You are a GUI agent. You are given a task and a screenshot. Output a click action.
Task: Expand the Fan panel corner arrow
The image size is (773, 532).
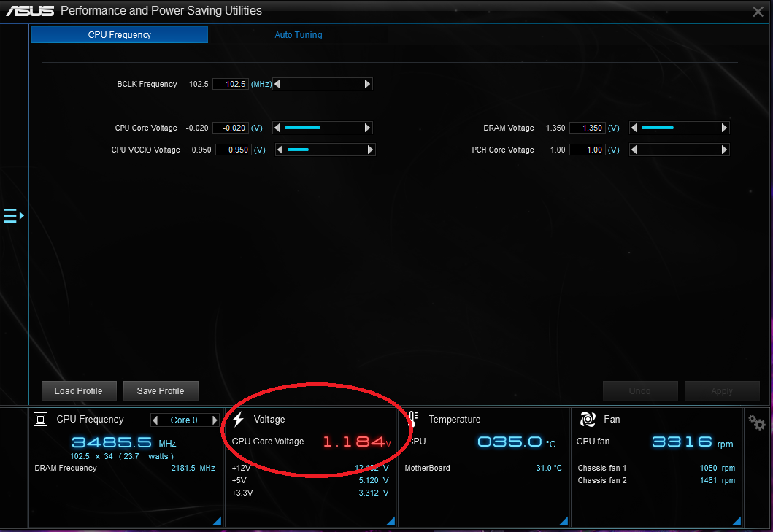[x=737, y=520]
